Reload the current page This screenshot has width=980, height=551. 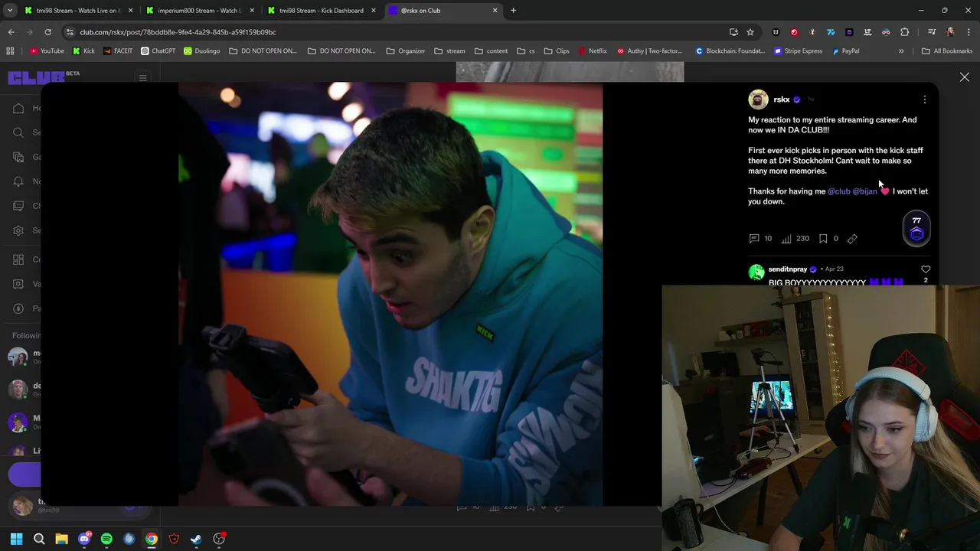47,32
